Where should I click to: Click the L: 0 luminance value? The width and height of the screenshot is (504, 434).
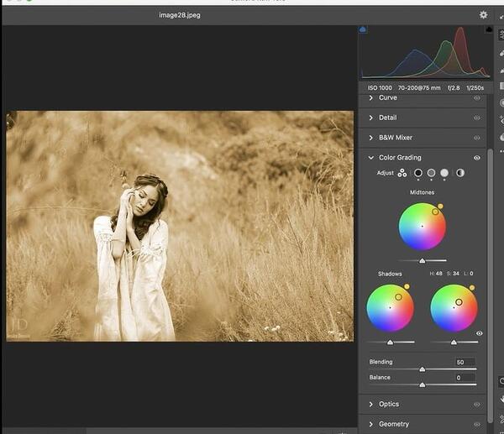click(469, 274)
